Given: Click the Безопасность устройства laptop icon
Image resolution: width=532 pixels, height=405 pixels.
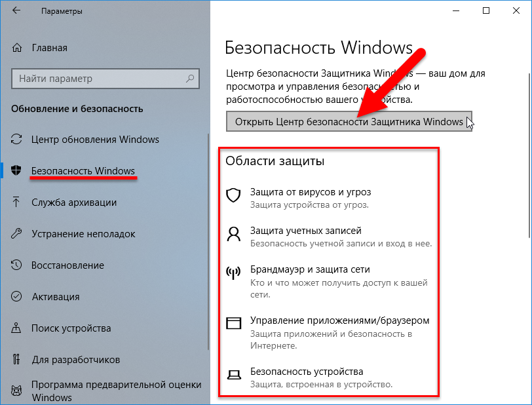Looking at the screenshot, I should 234,375.
